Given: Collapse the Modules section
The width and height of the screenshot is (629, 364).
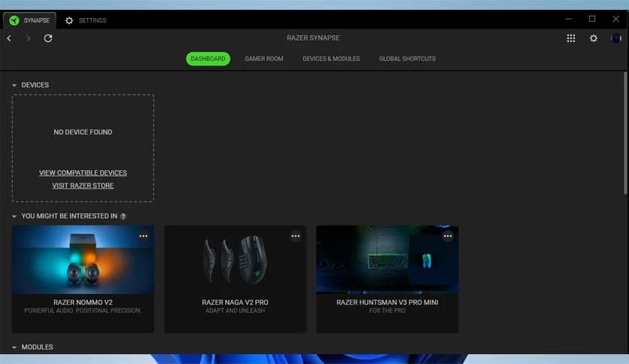Looking at the screenshot, I should click(x=14, y=347).
